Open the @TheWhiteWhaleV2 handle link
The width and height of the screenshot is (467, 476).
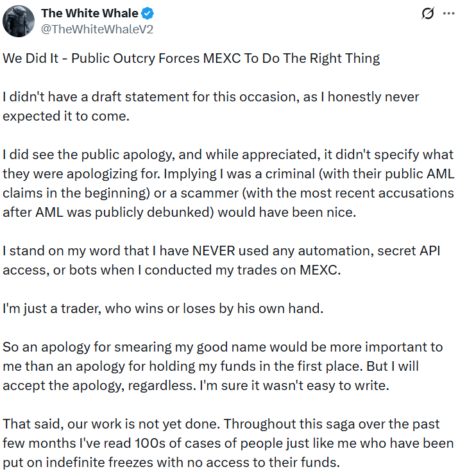pyautogui.click(x=97, y=29)
